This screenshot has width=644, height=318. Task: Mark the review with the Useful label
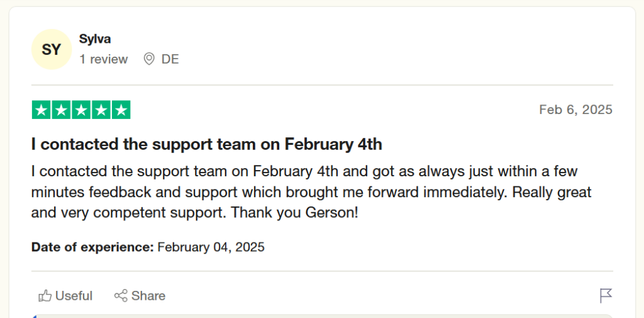(74, 295)
